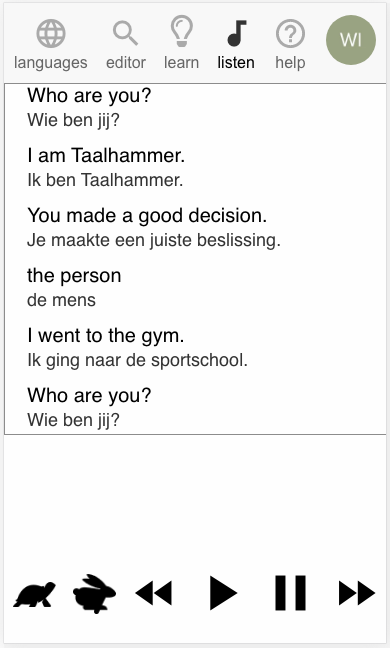Start playback with the play button
390x648 pixels.
(x=223, y=593)
